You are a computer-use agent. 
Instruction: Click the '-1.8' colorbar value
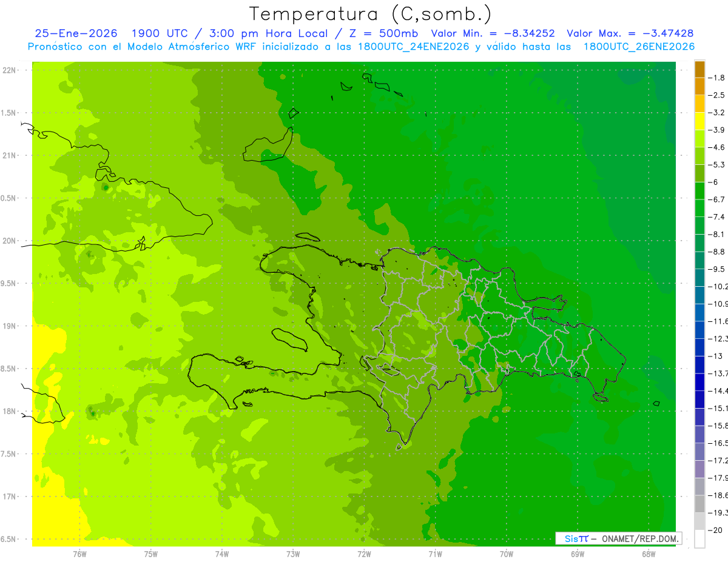click(x=716, y=78)
